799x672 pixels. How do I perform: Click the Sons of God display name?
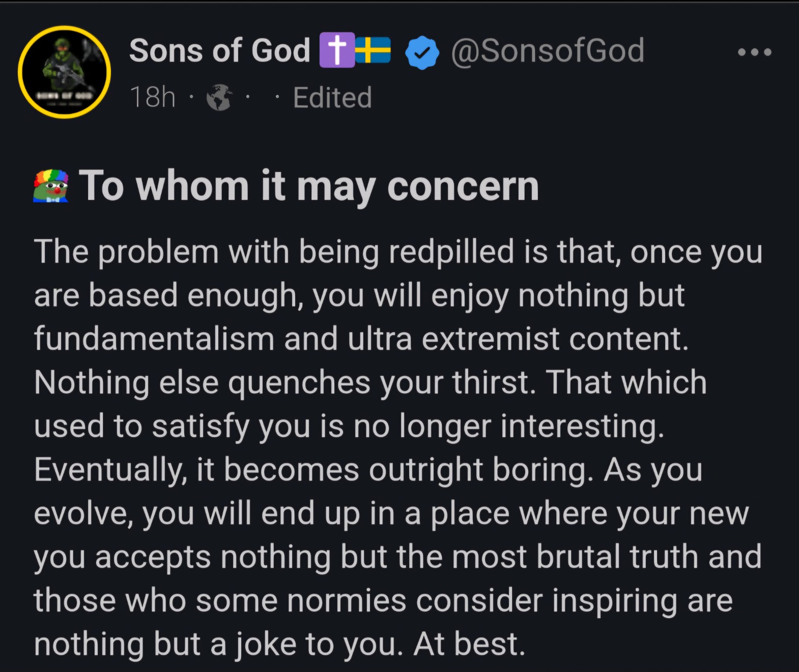(x=219, y=50)
